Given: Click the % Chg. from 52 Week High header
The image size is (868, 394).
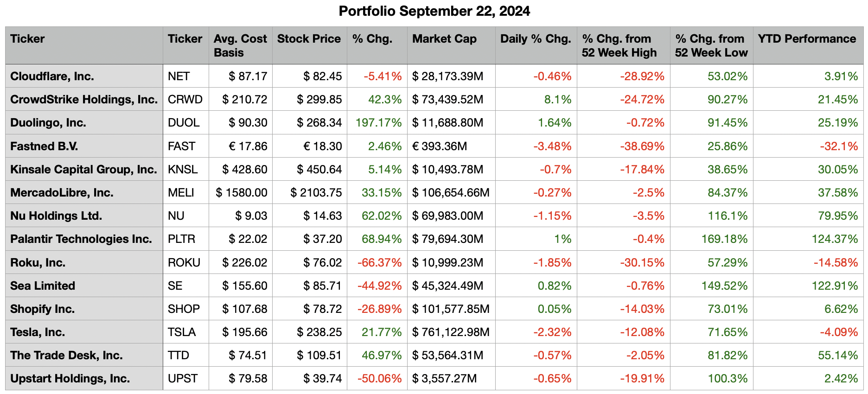Looking at the screenshot, I should [x=619, y=45].
